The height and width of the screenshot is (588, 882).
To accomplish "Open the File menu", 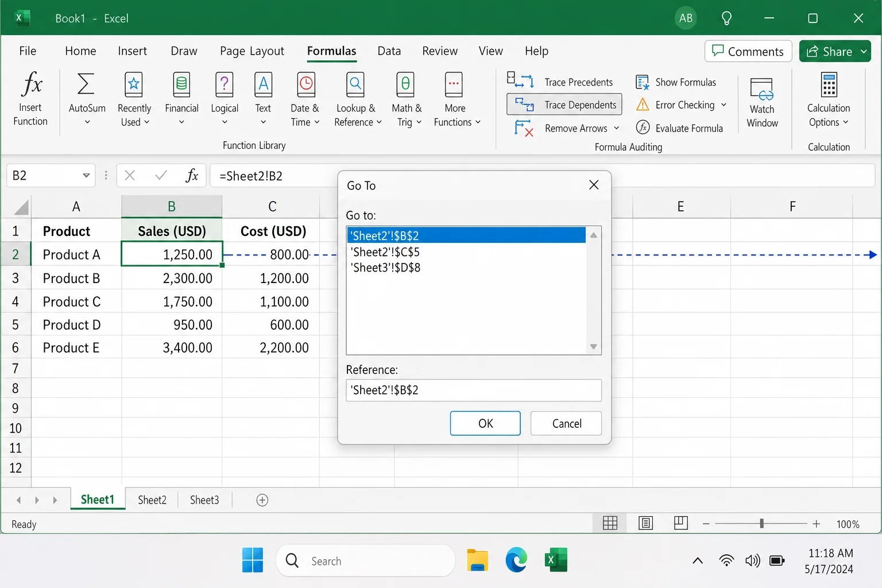I will point(28,51).
